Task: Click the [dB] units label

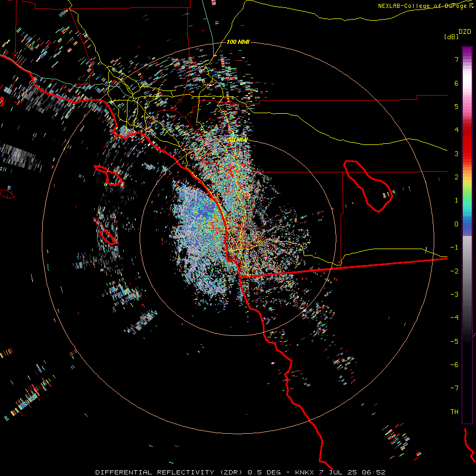Action: tap(451, 36)
